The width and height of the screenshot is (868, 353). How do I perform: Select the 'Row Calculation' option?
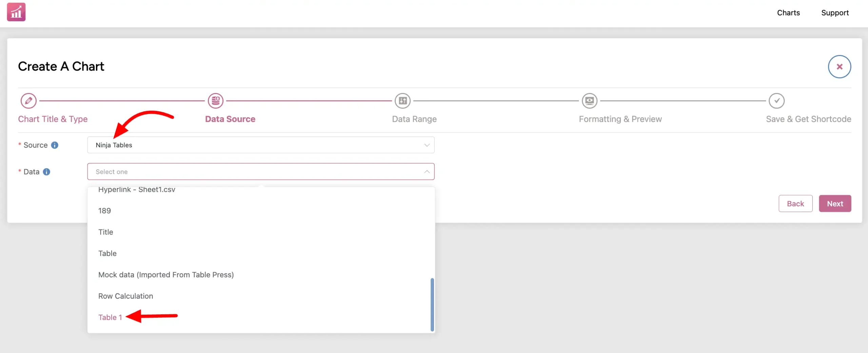click(261, 296)
